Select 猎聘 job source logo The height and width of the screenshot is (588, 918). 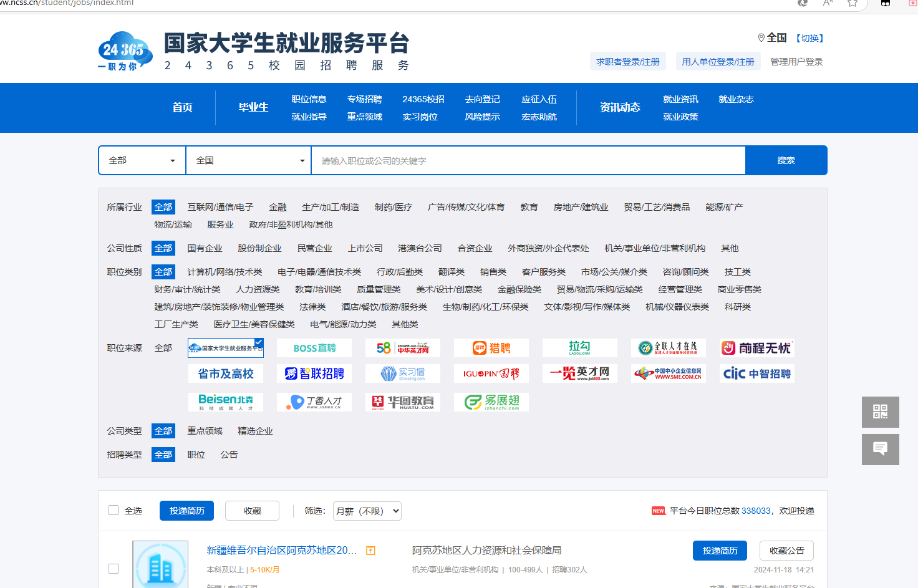(x=491, y=348)
